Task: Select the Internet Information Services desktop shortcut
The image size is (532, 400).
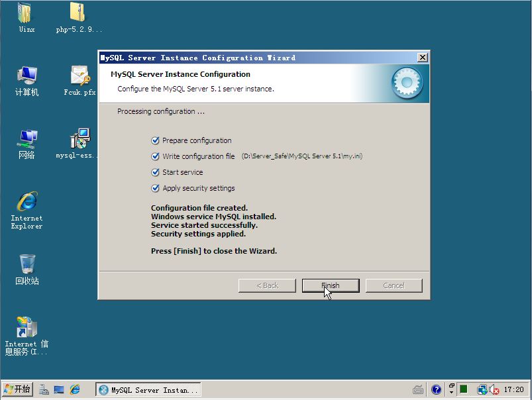Action: pyautogui.click(x=27, y=336)
